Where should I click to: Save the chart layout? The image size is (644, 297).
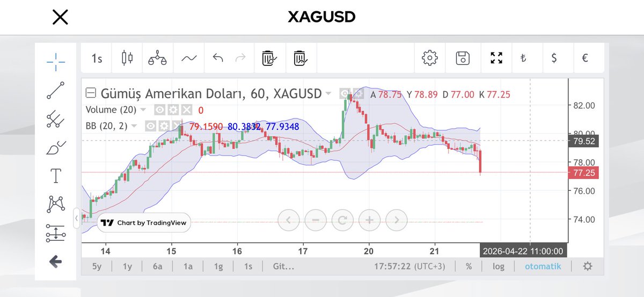point(463,58)
